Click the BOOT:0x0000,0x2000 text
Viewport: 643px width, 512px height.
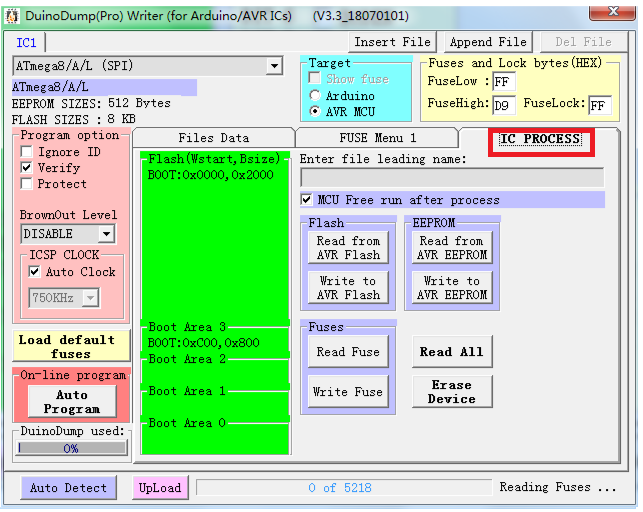tap(210, 175)
